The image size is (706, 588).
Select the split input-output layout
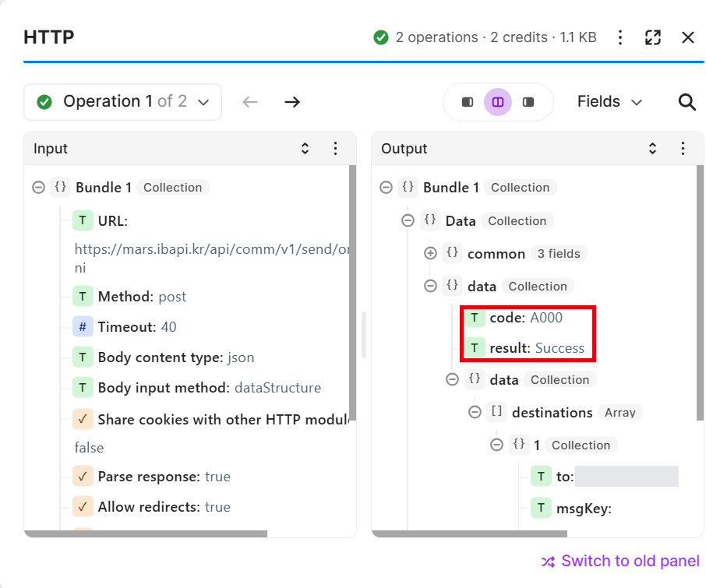497,102
